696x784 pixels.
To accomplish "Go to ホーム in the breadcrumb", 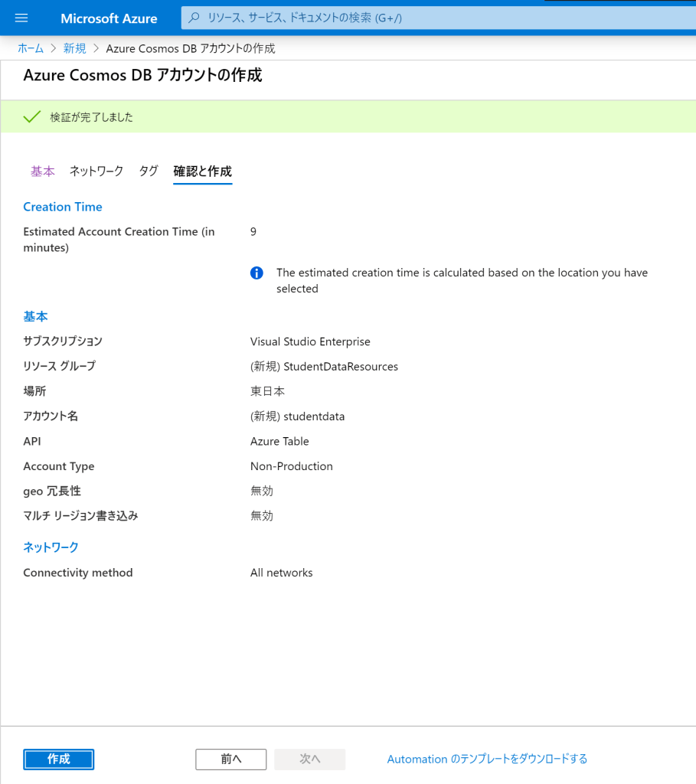I will click(x=31, y=48).
